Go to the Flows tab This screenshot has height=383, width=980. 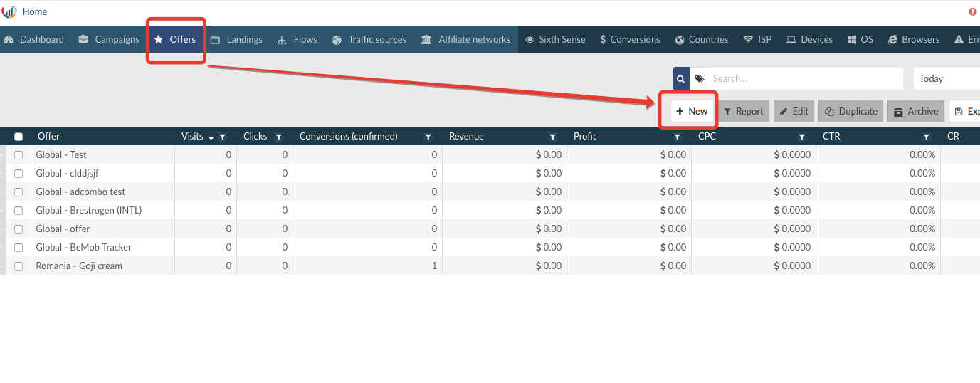tap(297, 40)
